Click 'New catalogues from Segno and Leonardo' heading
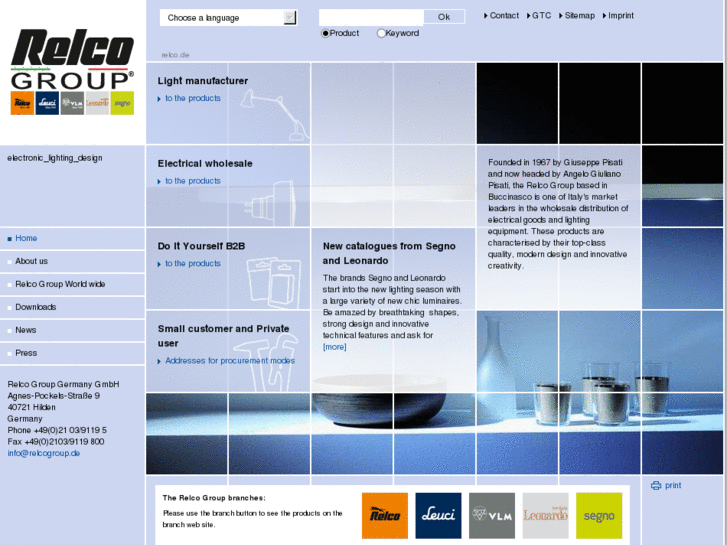This screenshot has height=545, width=727. coord(389,253)
